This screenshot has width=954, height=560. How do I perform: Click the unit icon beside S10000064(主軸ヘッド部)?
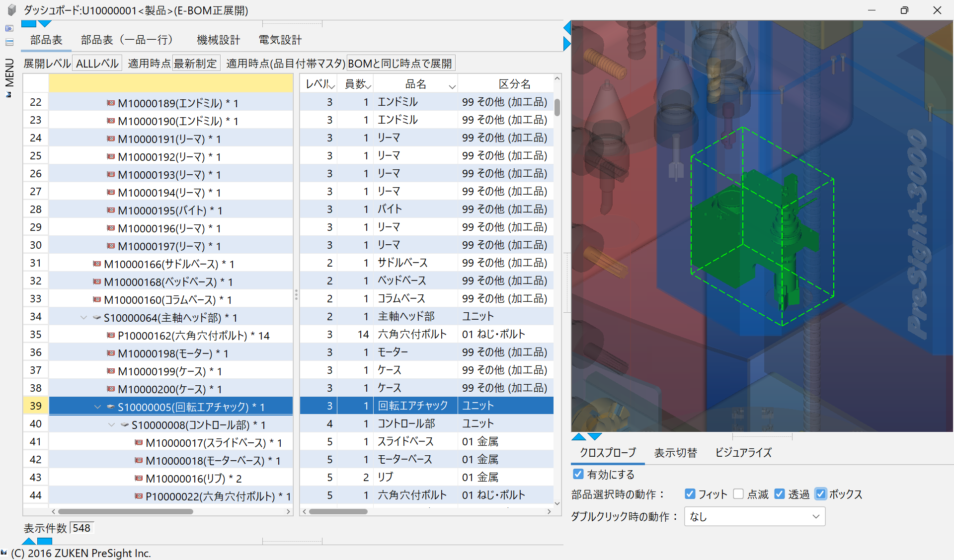coord(97,317)
